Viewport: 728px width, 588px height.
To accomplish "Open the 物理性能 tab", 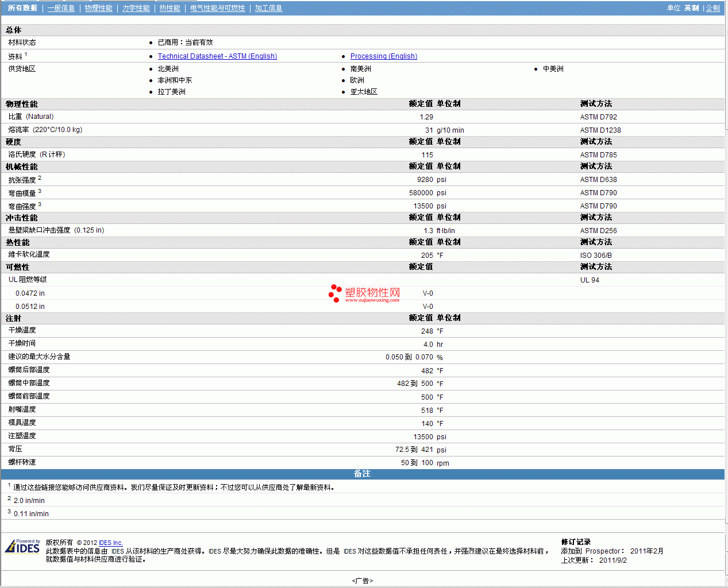I will click(98, 8).
